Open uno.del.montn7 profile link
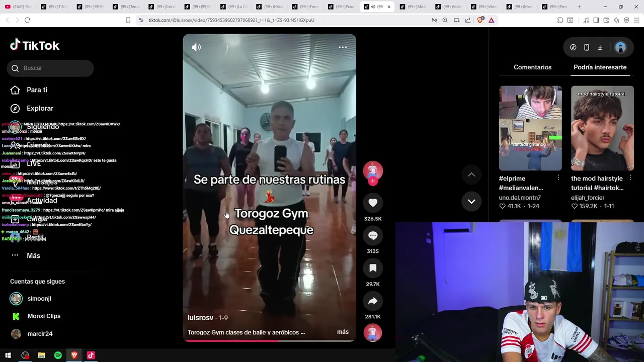 tap(520, 198)
